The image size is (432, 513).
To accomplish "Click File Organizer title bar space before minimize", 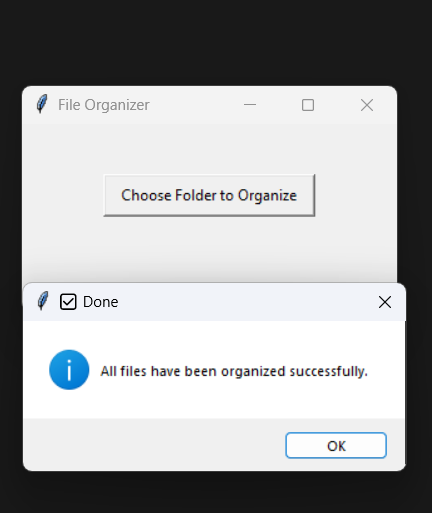I will click(x=195, y=105).
